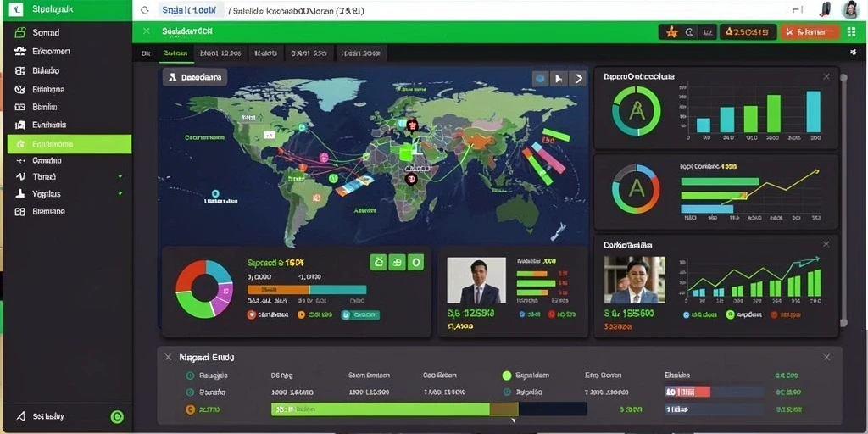This screenshot has width=868, height=434.
Task: Toggle the green legend dot under the line chart
Action: (730, 314)
